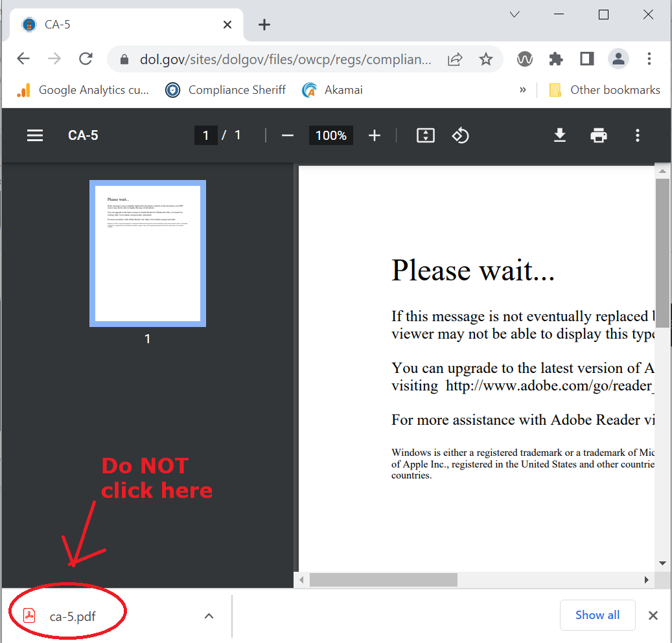The width and height of the screenshot is (672, 643).
Task: Download the PDF file
Action: [559, 135]
